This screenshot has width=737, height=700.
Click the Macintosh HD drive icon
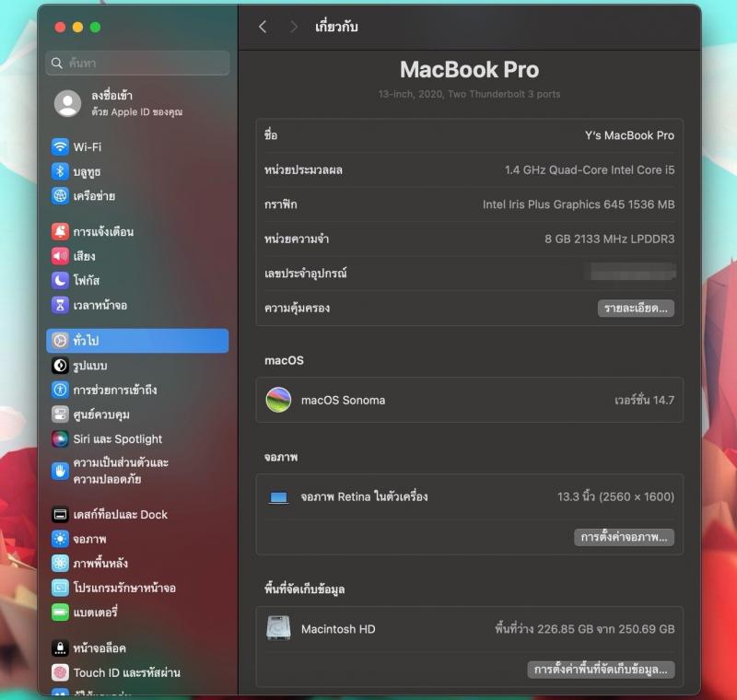click(278, 628)
